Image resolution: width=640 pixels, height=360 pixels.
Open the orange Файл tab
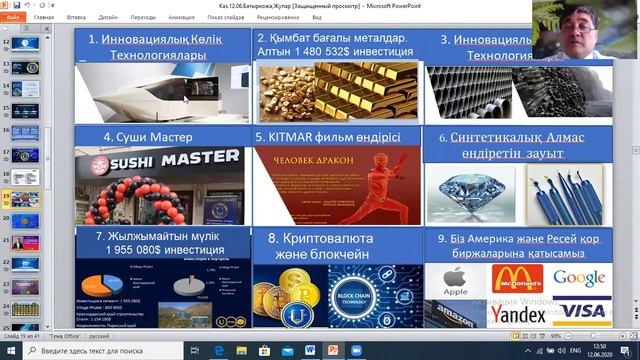(13, 17)
